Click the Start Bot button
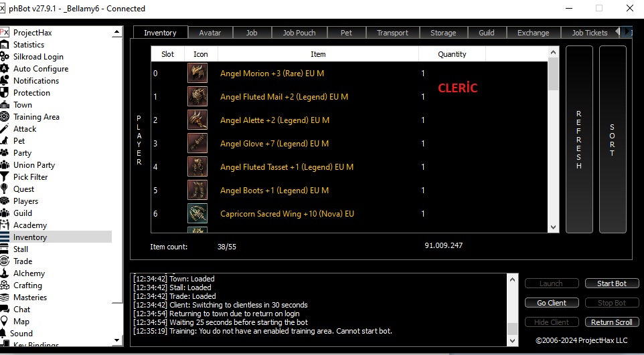Viewport: 644px width, 355px height. tap(612, 283)
